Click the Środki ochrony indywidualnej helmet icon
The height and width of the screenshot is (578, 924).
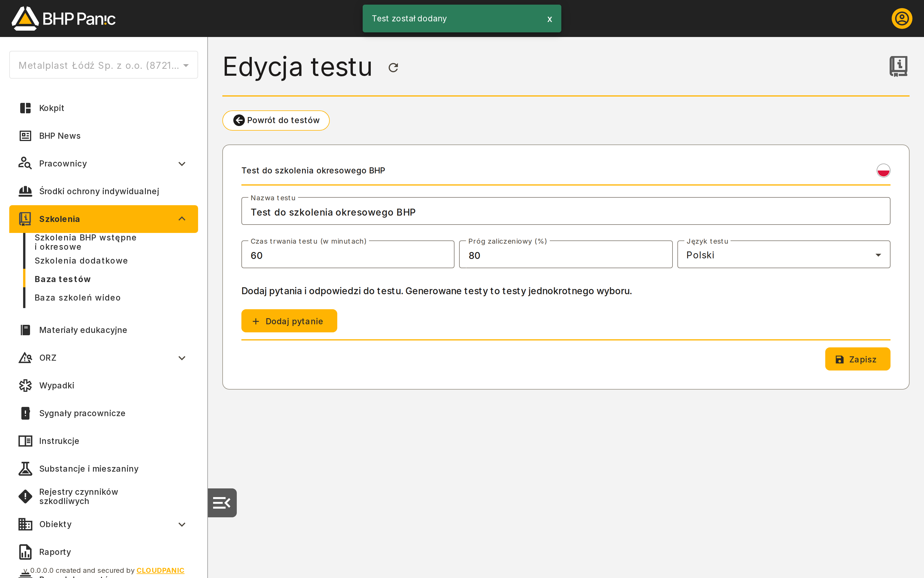coord(25,191)
